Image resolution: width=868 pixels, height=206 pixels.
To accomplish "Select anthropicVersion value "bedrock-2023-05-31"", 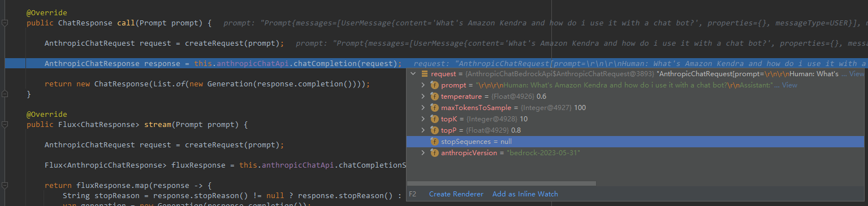I will click(x=543, y=153).
